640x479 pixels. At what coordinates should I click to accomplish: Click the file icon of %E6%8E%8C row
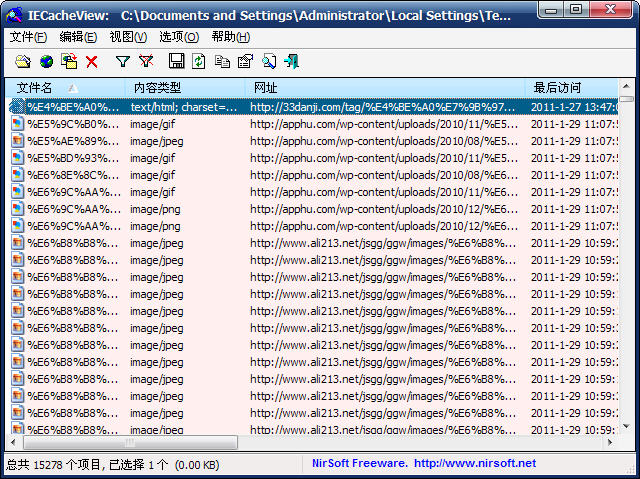[x=17, y=175]
